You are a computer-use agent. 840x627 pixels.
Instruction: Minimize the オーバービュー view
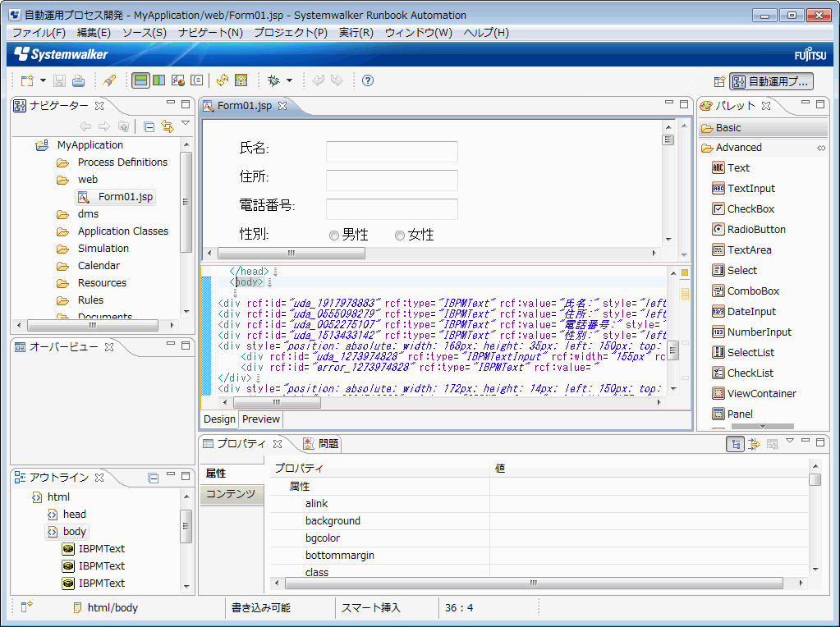pyautogui.click(x=171, y=345)
